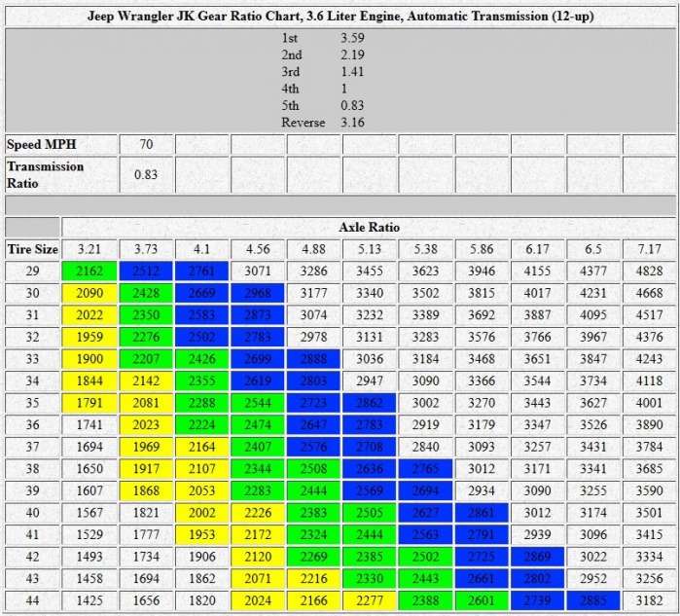Click the blue cell with value 2885
The image size is (680, 616).
593,601
